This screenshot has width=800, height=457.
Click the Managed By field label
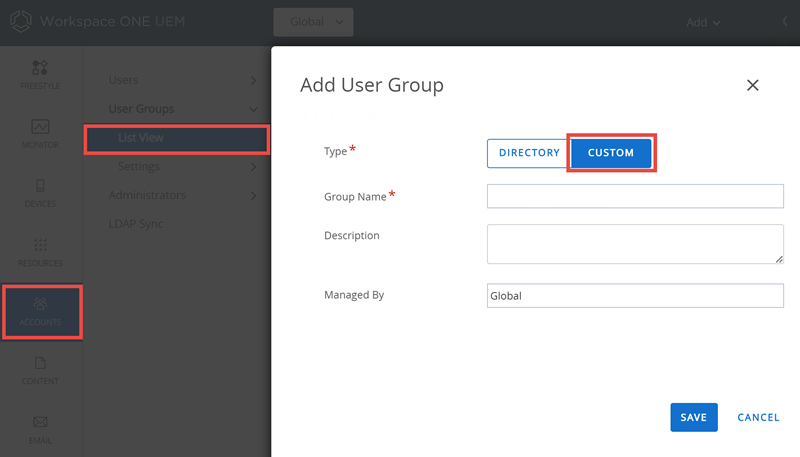tap(354, 295)
